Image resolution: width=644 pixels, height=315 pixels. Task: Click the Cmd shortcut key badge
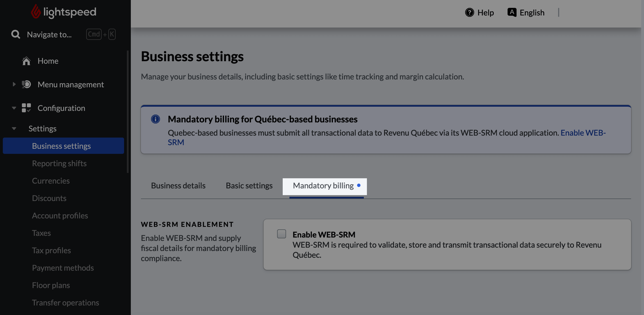(94, 34)
